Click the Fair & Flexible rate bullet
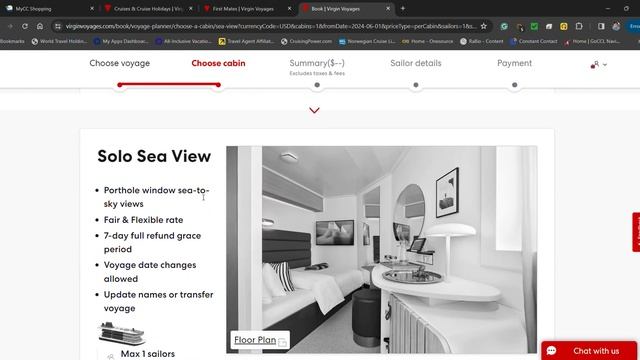Screen dimensions: 640x360 point(143,220)
